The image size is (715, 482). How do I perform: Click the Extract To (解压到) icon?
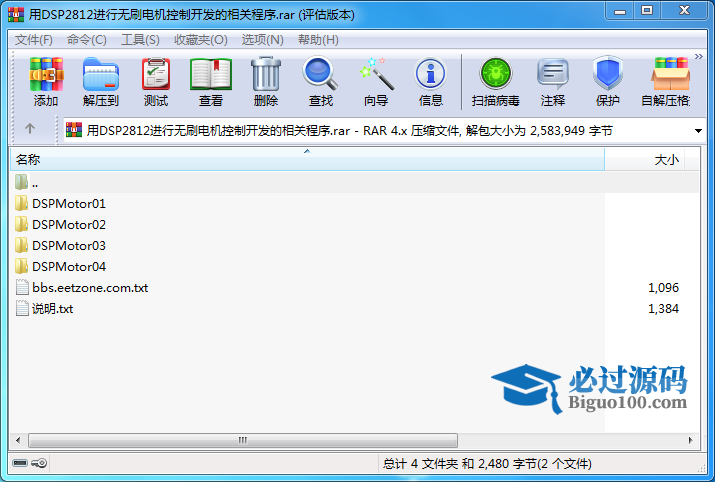point(101,74)
